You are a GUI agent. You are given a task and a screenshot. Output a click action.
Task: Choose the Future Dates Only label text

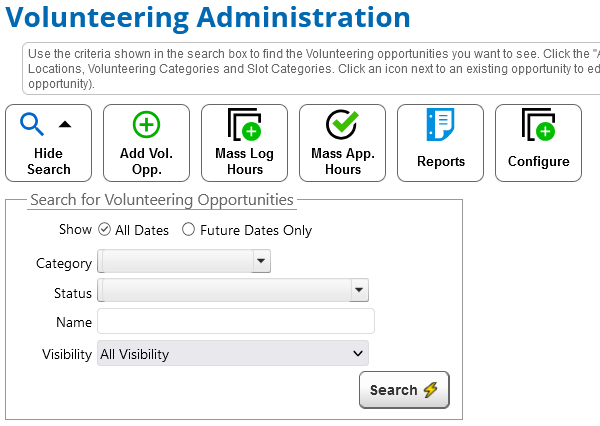[x=256, y=230]
